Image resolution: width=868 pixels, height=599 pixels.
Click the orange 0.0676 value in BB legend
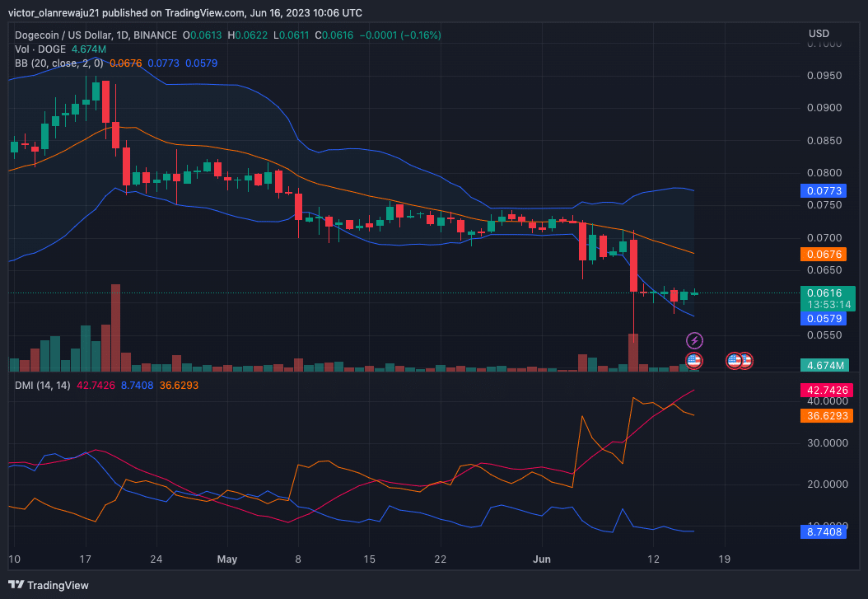pyautogui.click(x=126, y=63)
